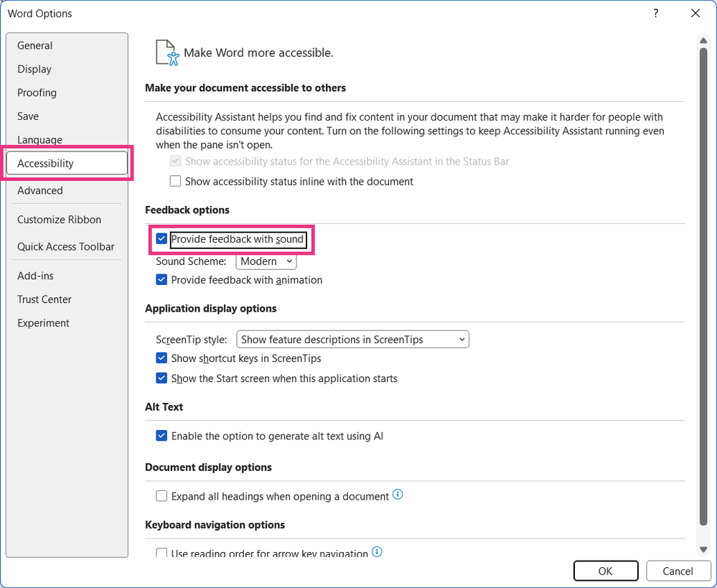
Task: Open the Trust Center section
Action: 44,299
